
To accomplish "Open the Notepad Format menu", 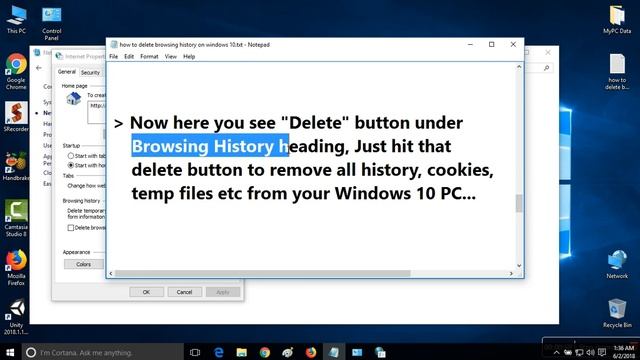I will 149,56.
